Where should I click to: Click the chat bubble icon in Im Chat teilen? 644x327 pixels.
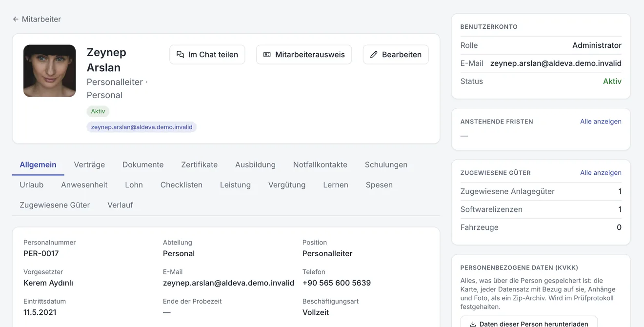(181, 55)
